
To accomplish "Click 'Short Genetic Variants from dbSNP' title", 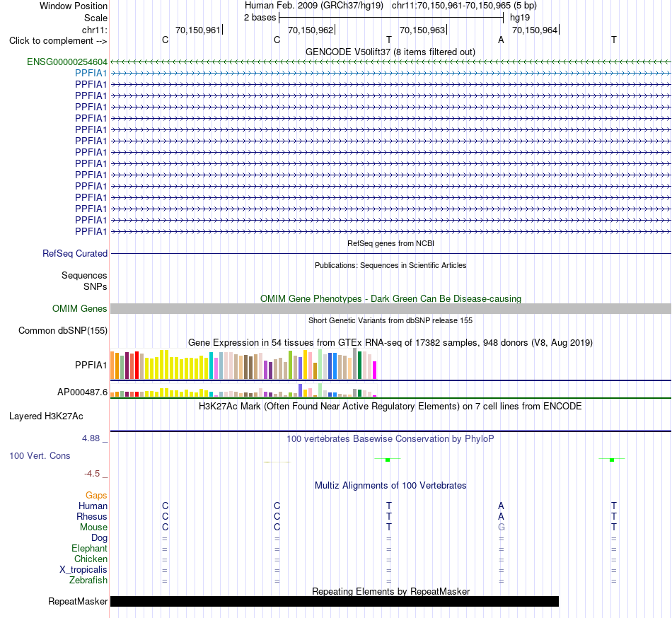I will point(390,320).
